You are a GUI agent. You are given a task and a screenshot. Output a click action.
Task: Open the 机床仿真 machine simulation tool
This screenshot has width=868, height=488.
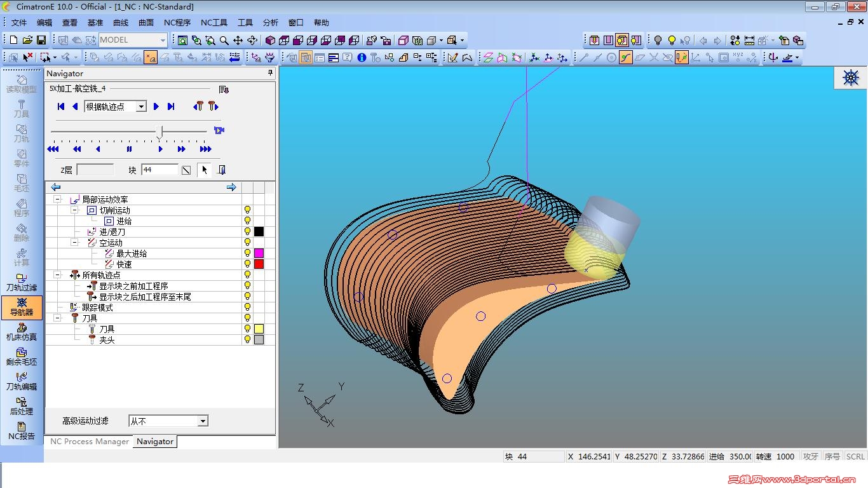pos(22,332)
